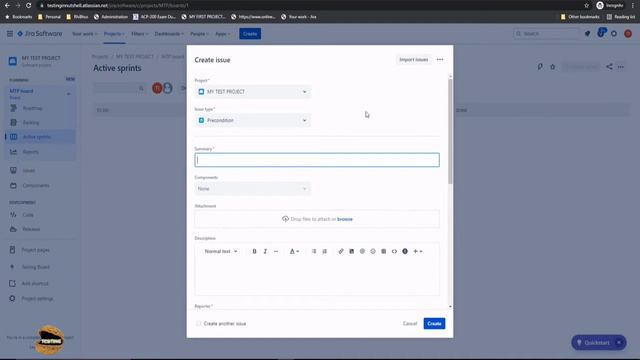The height and width of the screenshot is (360, 640).
Task: Open the People menu
Action: point(200,34)
